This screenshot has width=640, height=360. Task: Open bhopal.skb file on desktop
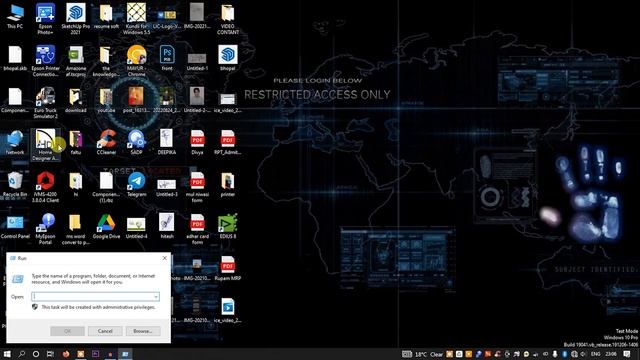click(15, 58)
